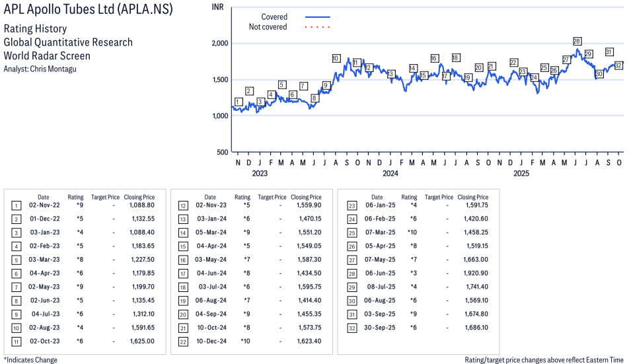Click the red dotted Not covered legend line
This screenshot has width=631, height=364.
pos(318,27)
